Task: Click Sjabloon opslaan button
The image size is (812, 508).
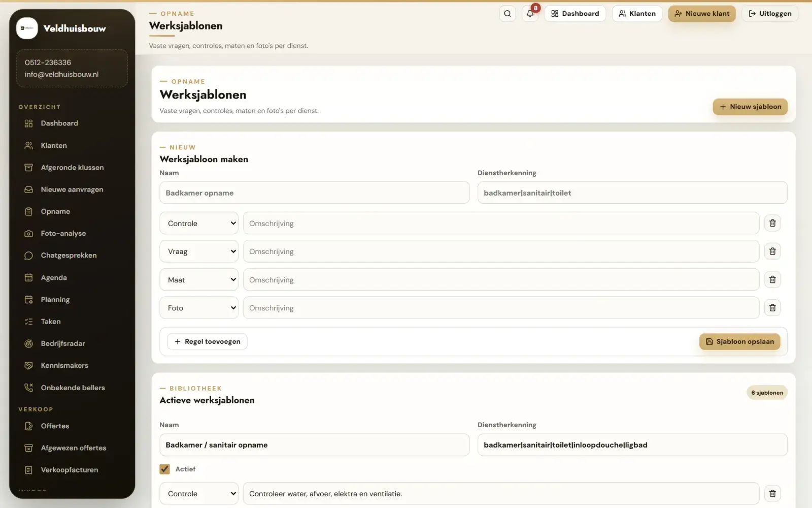Action: [x=739, y=341]
